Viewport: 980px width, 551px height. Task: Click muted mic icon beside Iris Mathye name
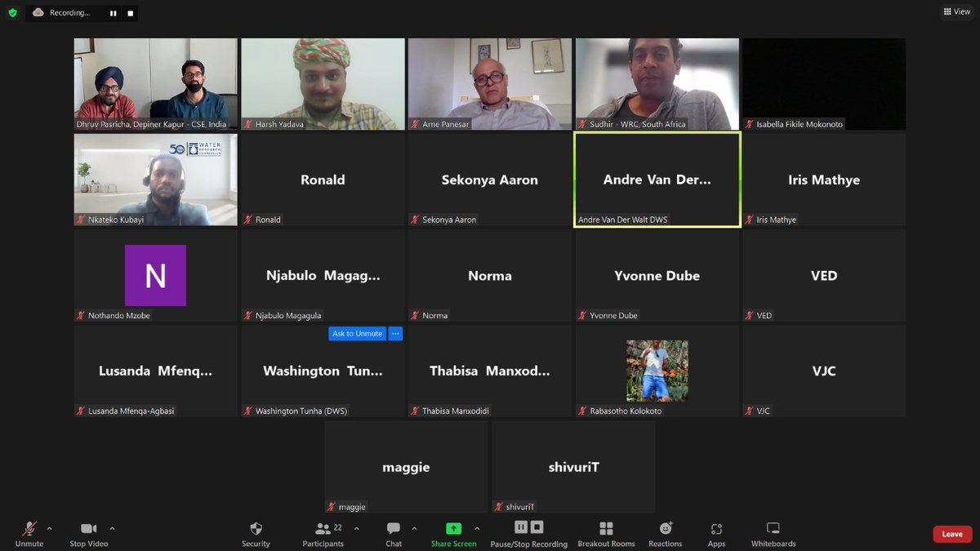click(750, 220)
